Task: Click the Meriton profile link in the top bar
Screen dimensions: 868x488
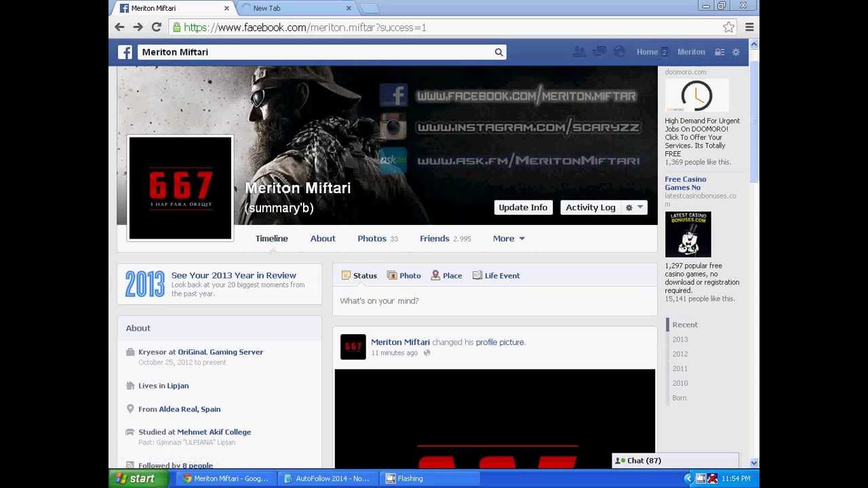Action: point(691,52)
